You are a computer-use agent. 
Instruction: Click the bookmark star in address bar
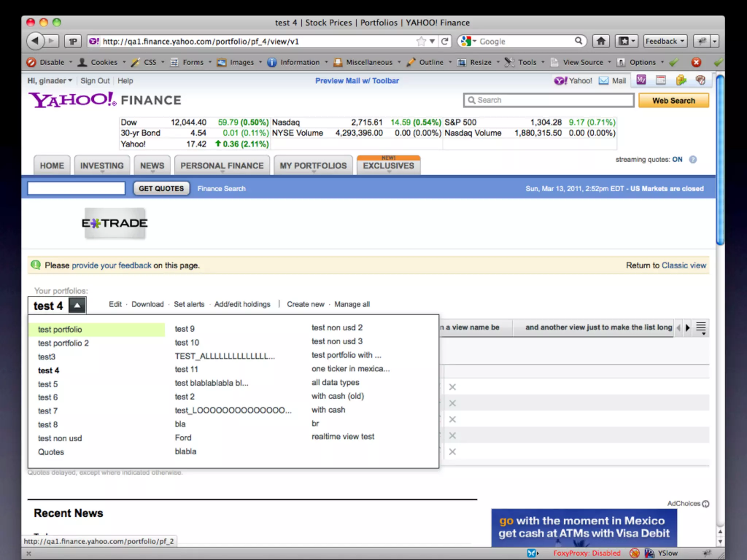(421, 41)
